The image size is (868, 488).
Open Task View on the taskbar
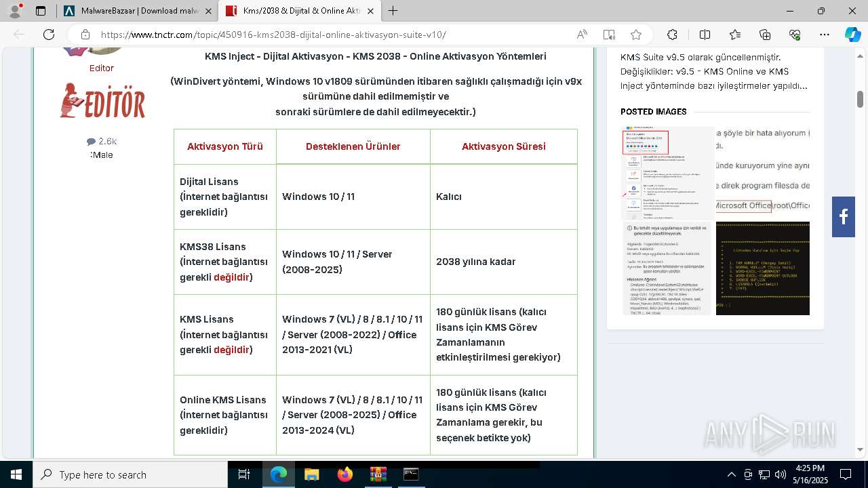(244, 474)
